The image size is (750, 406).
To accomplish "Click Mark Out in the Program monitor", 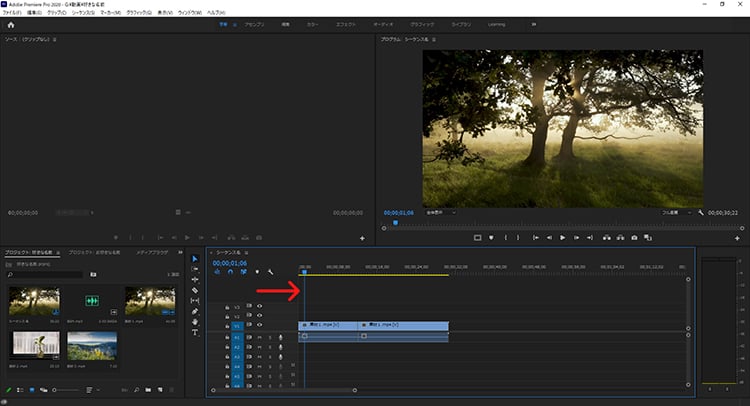I will coord(518,238).
